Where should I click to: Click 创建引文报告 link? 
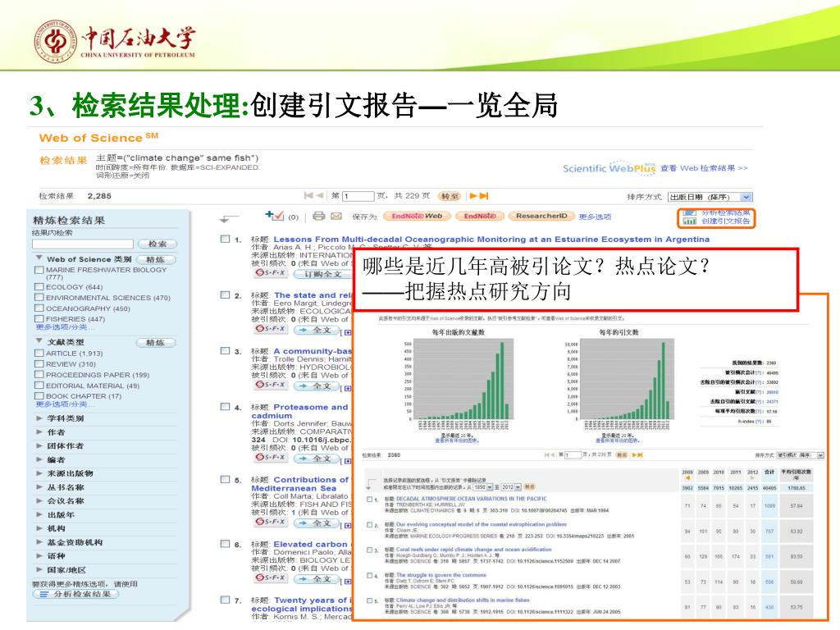pos(726,221)
